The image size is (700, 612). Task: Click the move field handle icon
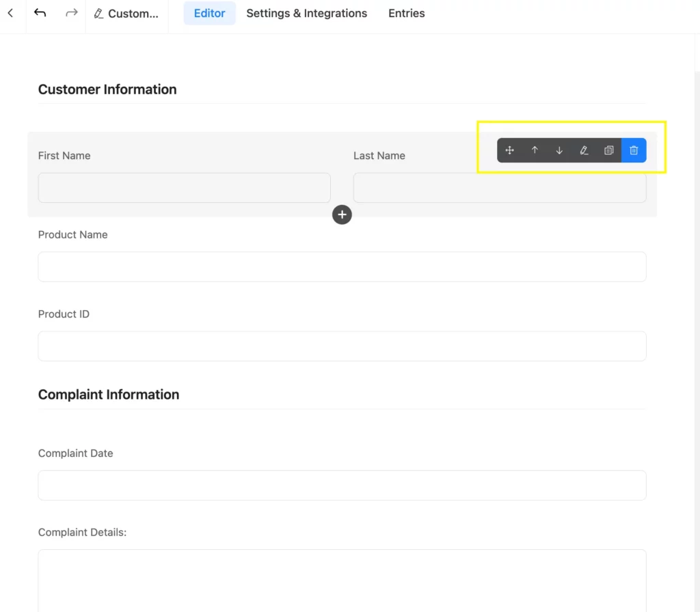(x=509, y=150)
